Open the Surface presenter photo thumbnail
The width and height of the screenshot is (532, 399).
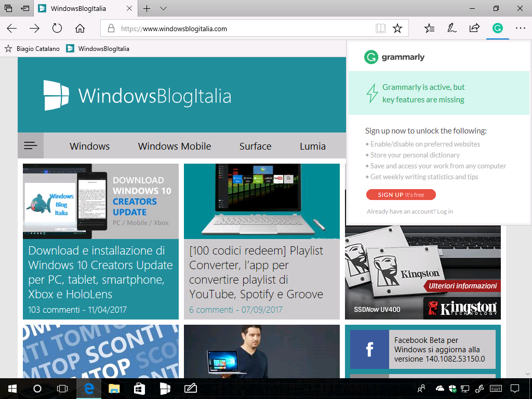pyautogui.click(x=262, y=351)
